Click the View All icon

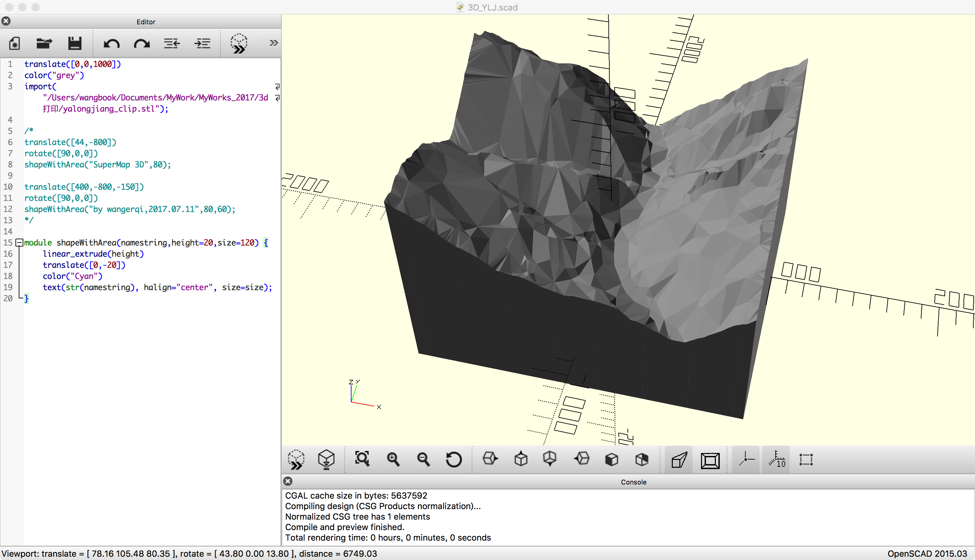(362, 459)
